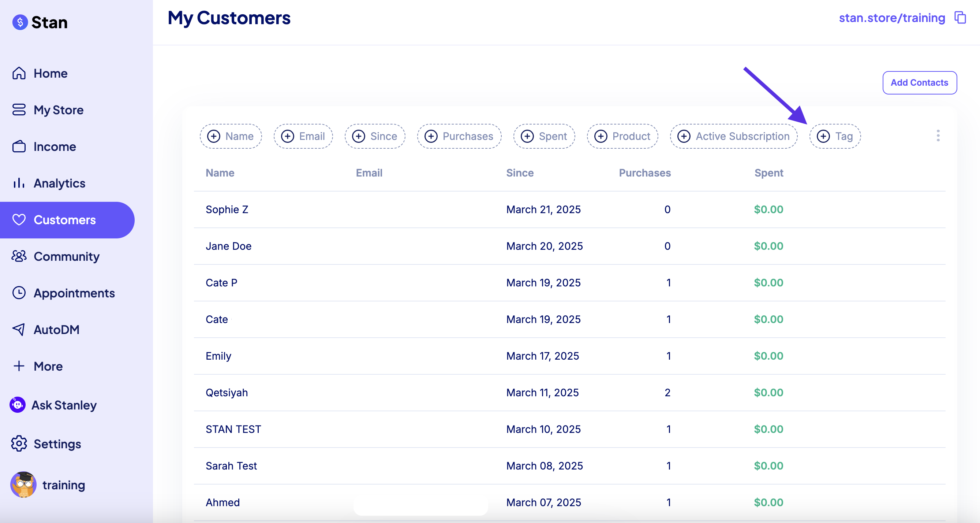Click plus icon on Active Subscription filter
Viewport: 980px width, 523px height.
pos(684,136)
